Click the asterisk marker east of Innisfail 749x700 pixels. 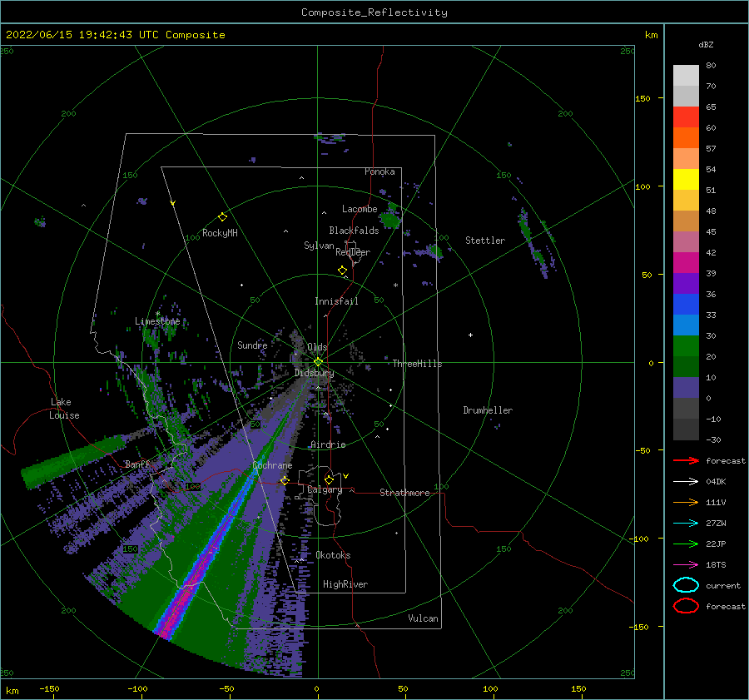(x=395, y=285)
